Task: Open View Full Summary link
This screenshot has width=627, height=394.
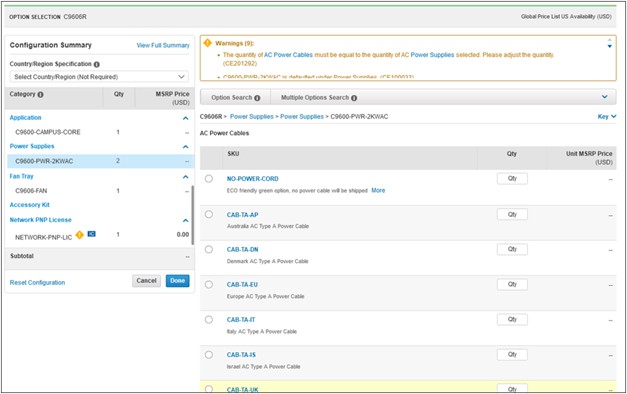Action: (163, 46)
